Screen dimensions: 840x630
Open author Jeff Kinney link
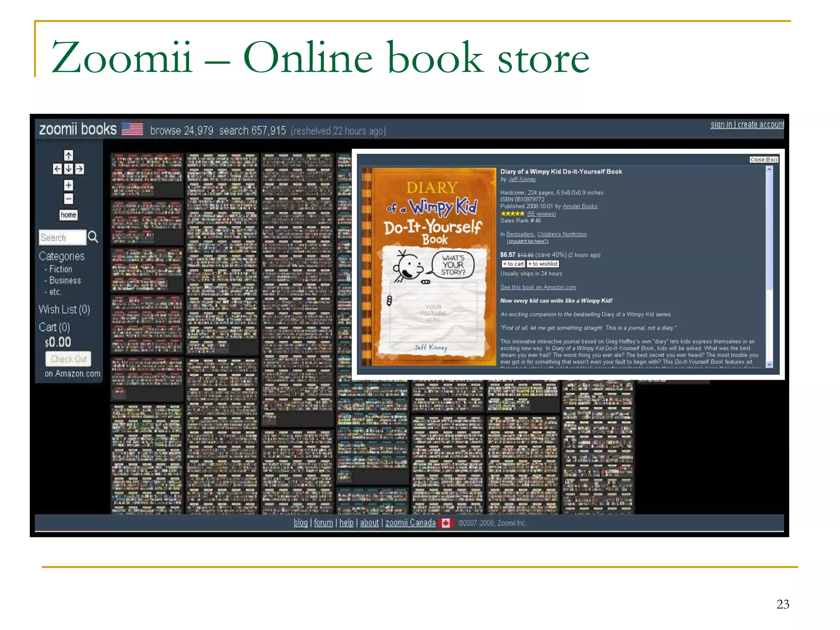(x=522, y=179)
